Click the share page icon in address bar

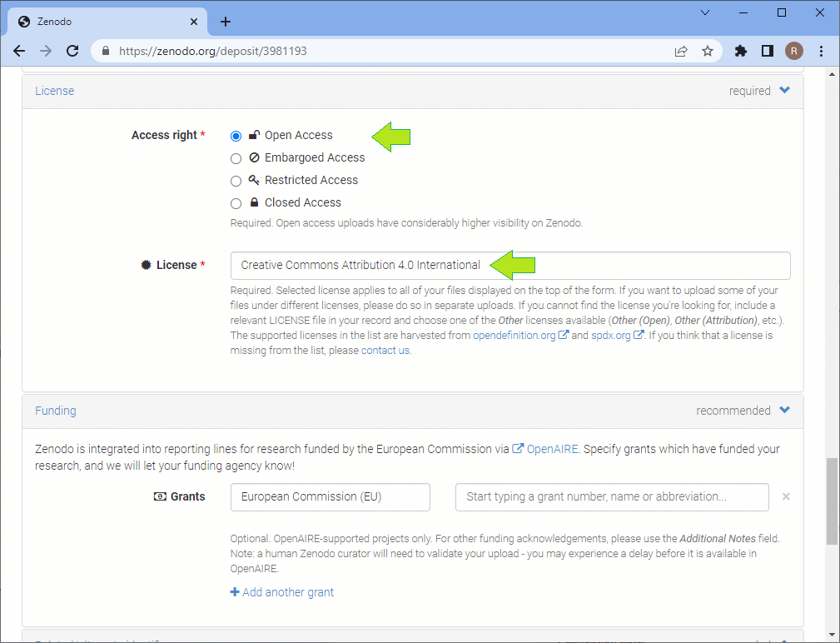click(681, 51)
